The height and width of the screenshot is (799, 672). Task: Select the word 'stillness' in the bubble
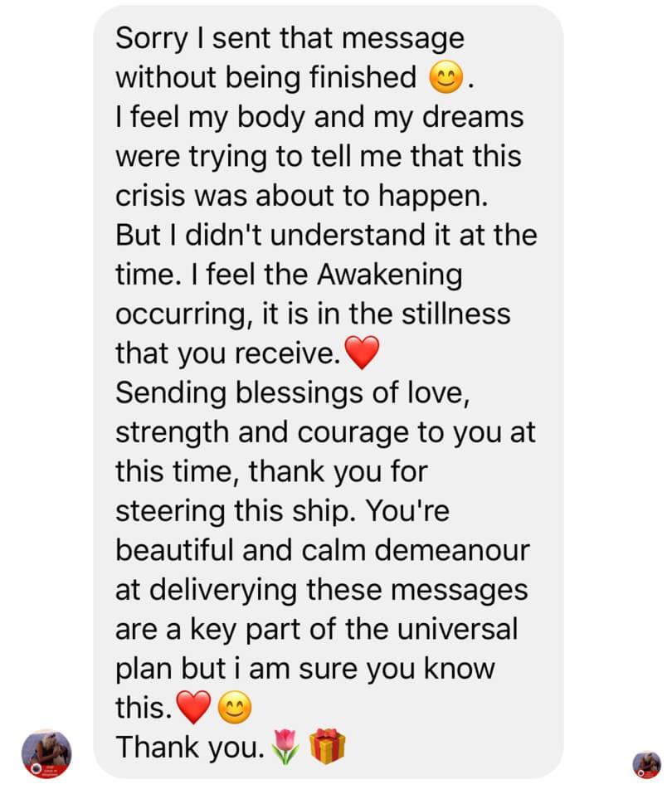(456, 314)
